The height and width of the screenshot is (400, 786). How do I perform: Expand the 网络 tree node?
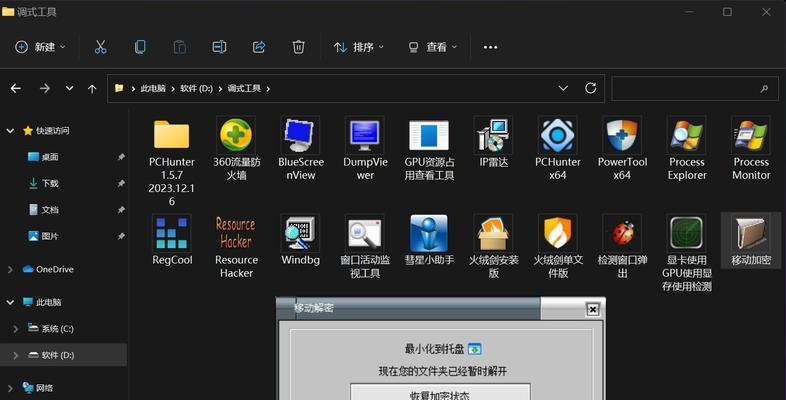tap(11, 388)
